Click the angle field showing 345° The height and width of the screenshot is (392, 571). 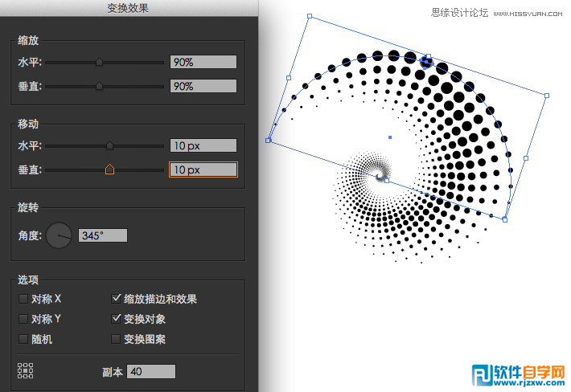coord(103,235)
